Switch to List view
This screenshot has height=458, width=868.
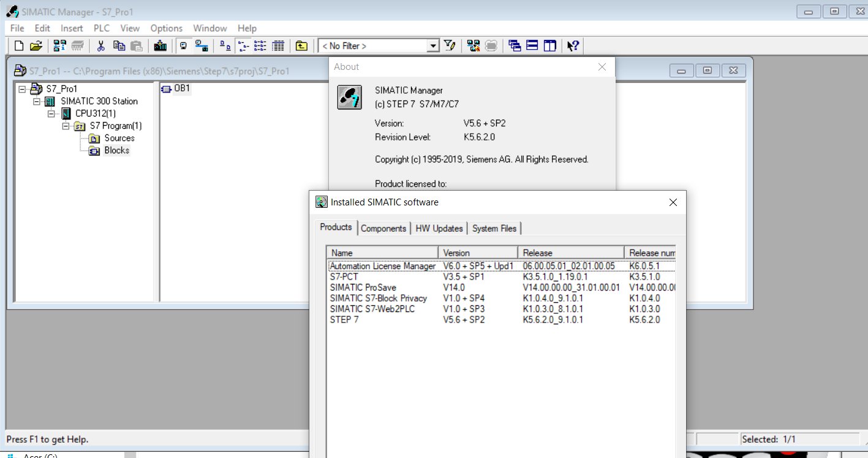click(260, 45)
